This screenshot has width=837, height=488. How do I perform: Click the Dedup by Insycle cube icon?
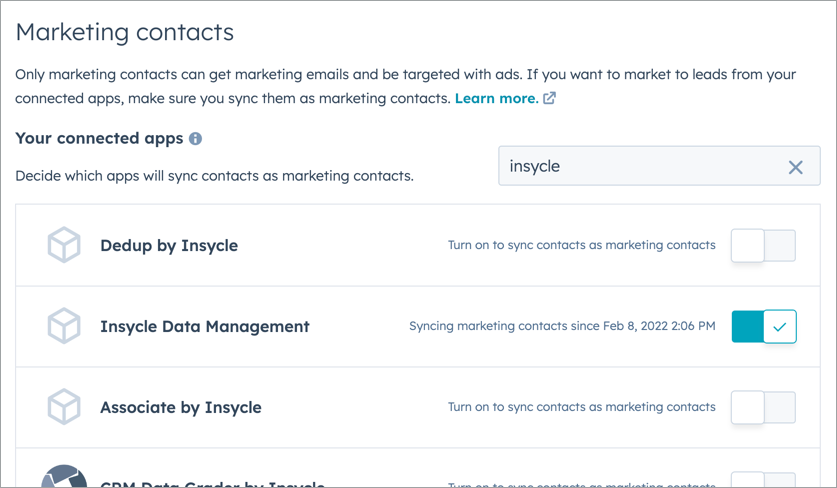coord(64,245)
